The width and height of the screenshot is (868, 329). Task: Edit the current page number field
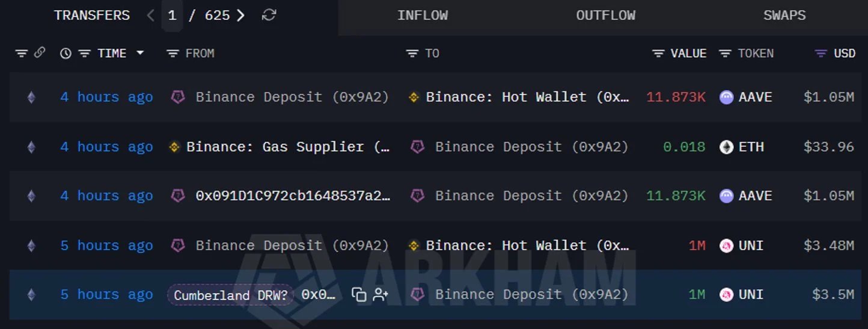click(172, 16)
